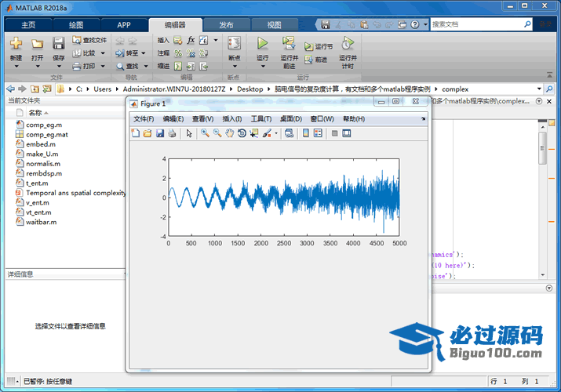Switch to the Home tab
This screenshot has width=561, height=392.
[x=28, y=24]
